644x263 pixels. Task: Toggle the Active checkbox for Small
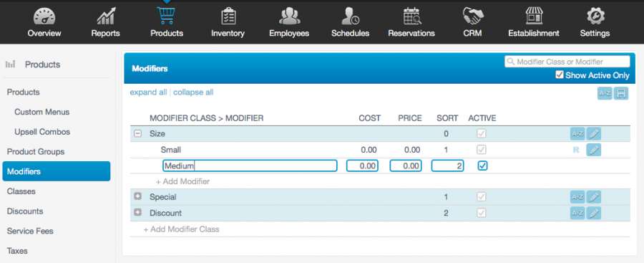(x=482, y=149)
